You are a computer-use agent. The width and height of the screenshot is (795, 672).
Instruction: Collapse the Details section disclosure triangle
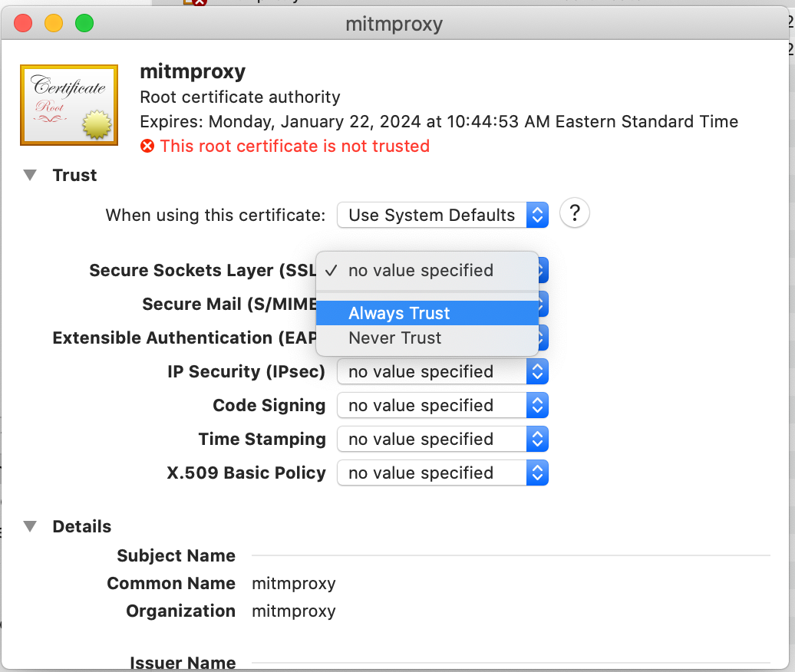tap(29, 526)
